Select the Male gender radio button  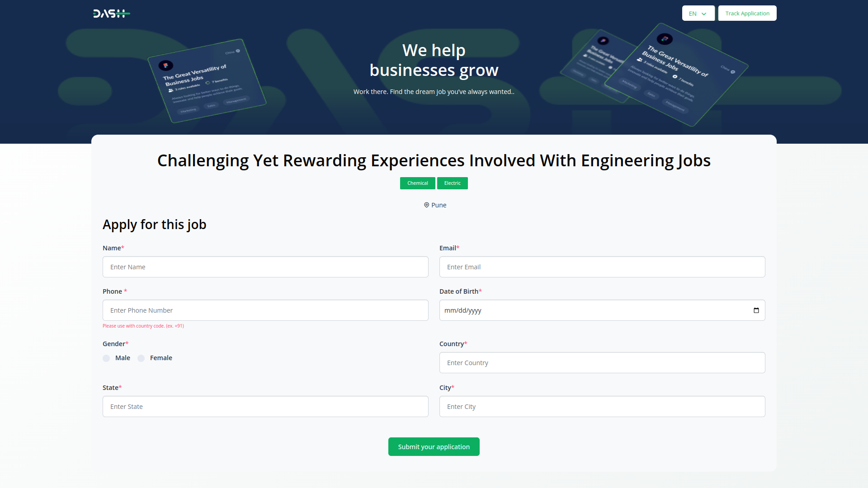point(106,358)
